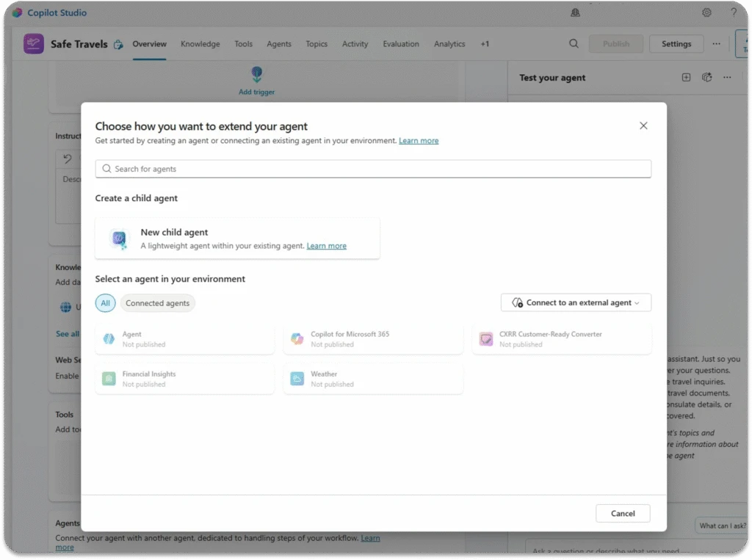Click the Cancel button in the dialog
Viewport: 752px width, 560px height.
pos(622,513)
